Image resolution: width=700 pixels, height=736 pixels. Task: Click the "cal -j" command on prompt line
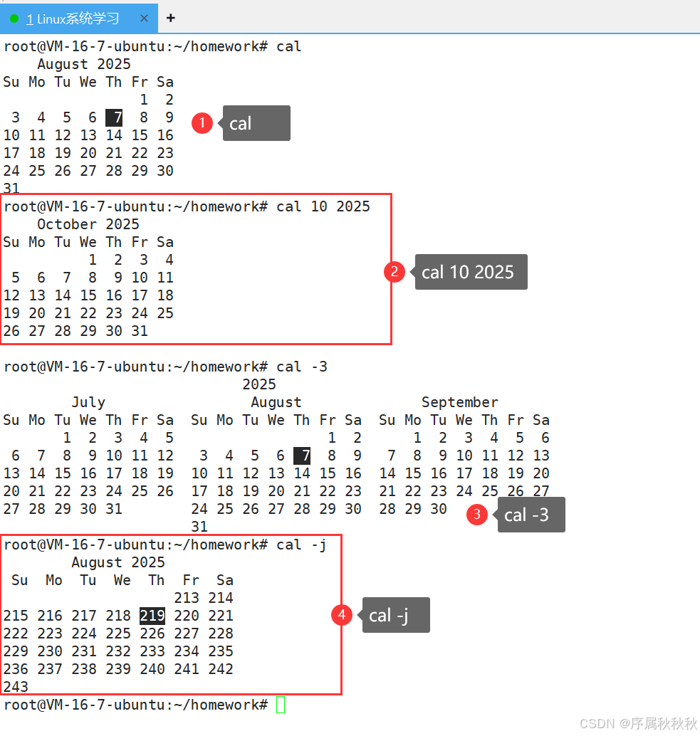[x=301, y=545]
